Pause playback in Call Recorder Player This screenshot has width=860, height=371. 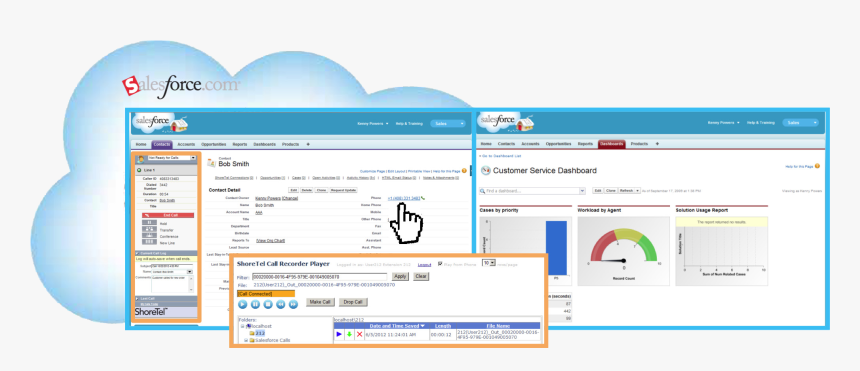[x=255, y=304]
